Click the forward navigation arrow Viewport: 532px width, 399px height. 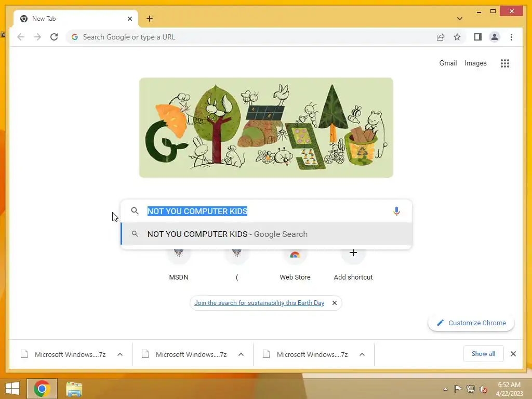tap(37, 37)
